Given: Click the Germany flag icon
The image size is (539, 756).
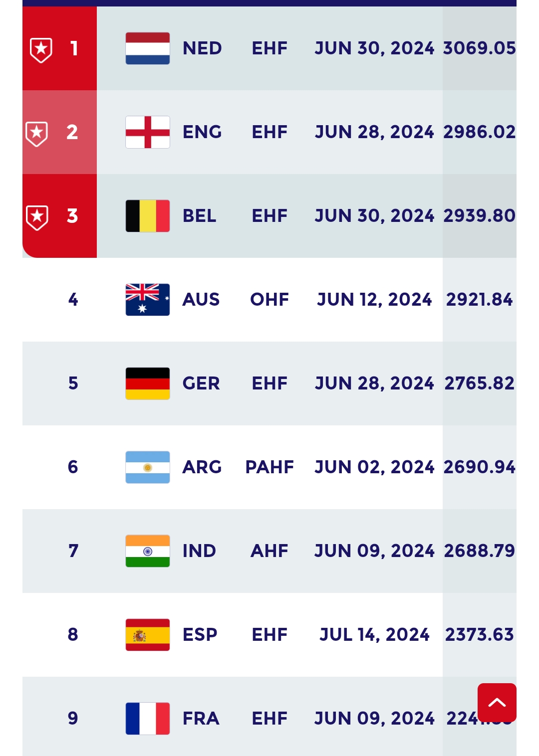Looking at the screenshot, I should click(147, 383).
